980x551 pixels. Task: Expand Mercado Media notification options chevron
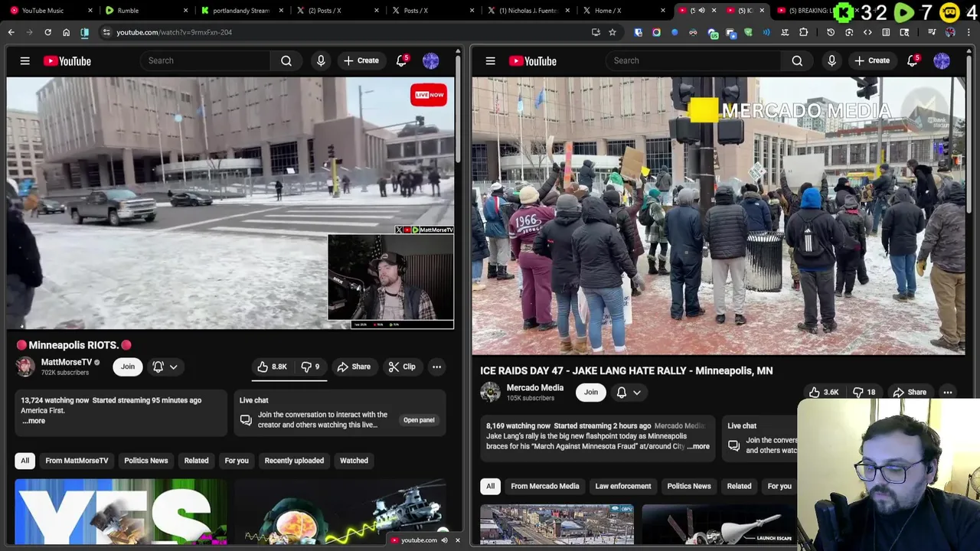[x=637, y=393]
